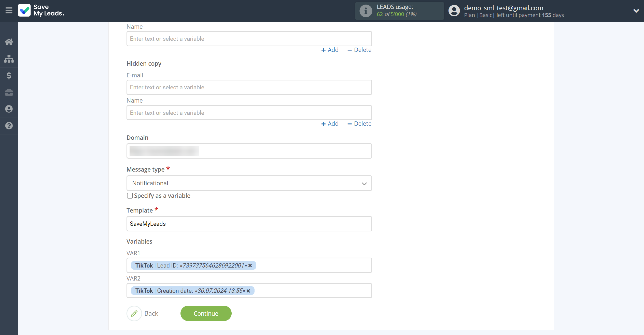Click the 62 of 5'000 leads usage text
644x335 pixels.
point(397,14)
